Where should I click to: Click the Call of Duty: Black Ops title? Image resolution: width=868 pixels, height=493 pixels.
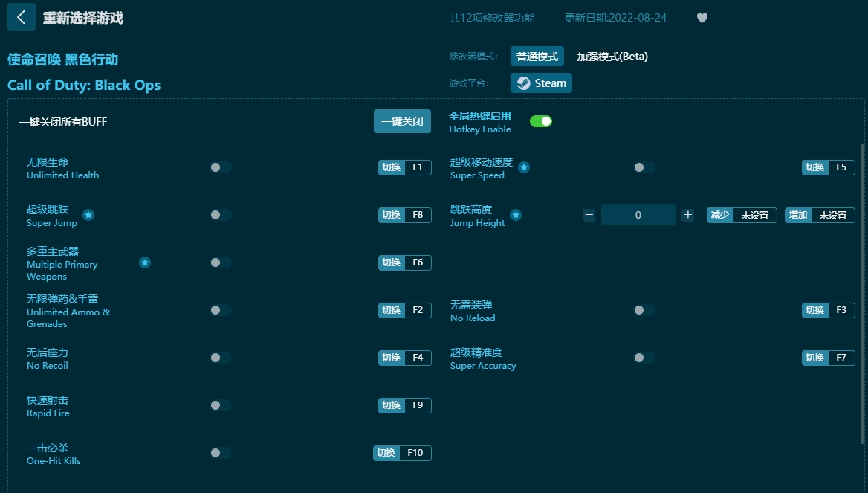click(84, 85)
